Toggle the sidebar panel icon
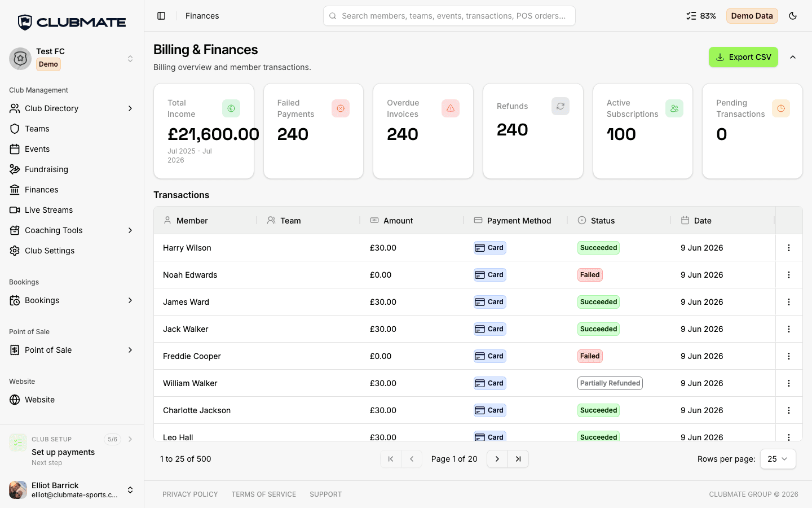The width and height of the screenshot is (812, 508). (161, 16)
